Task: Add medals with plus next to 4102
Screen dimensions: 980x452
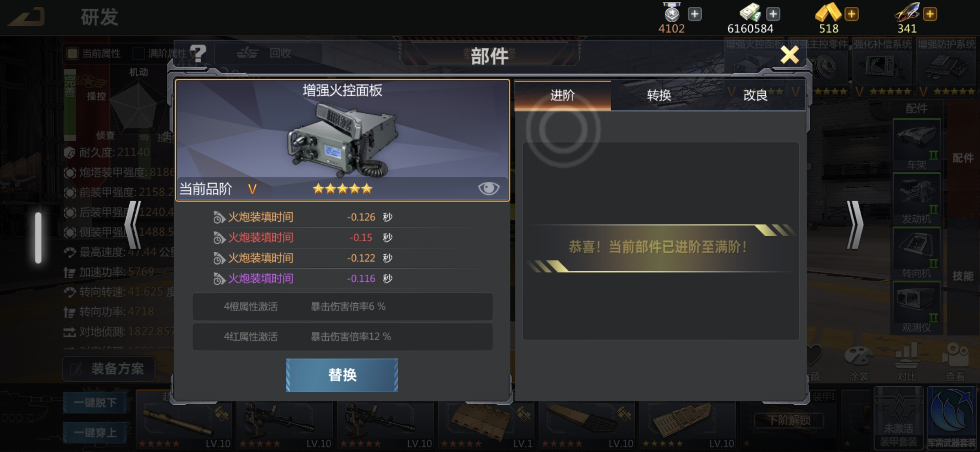Action: click(695, 14)
